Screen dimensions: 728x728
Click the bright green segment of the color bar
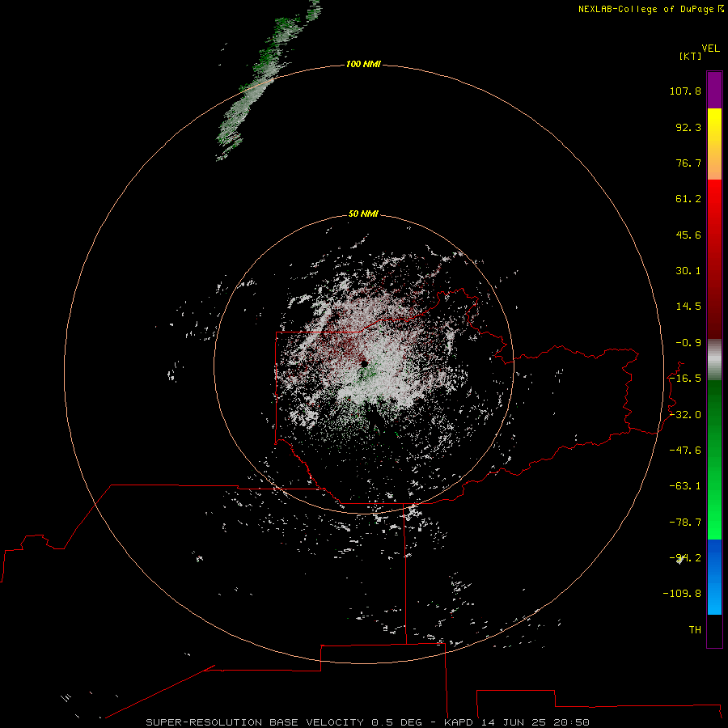pos(714,459)
